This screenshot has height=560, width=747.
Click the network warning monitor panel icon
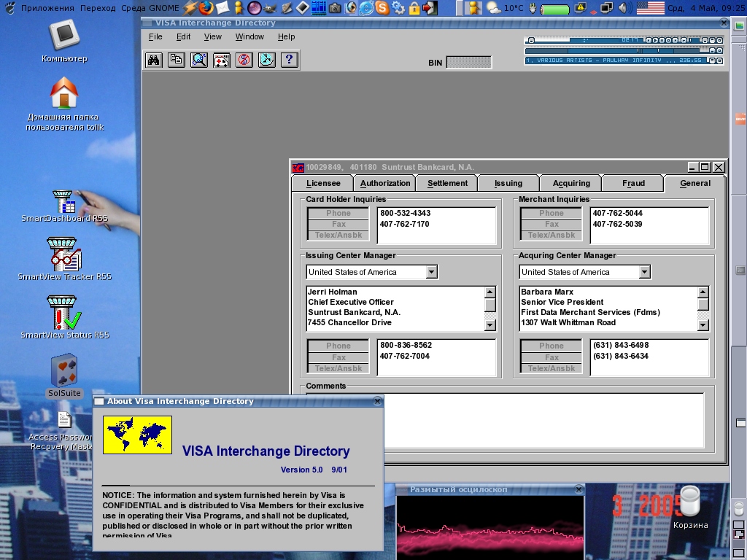coord(581,7)
